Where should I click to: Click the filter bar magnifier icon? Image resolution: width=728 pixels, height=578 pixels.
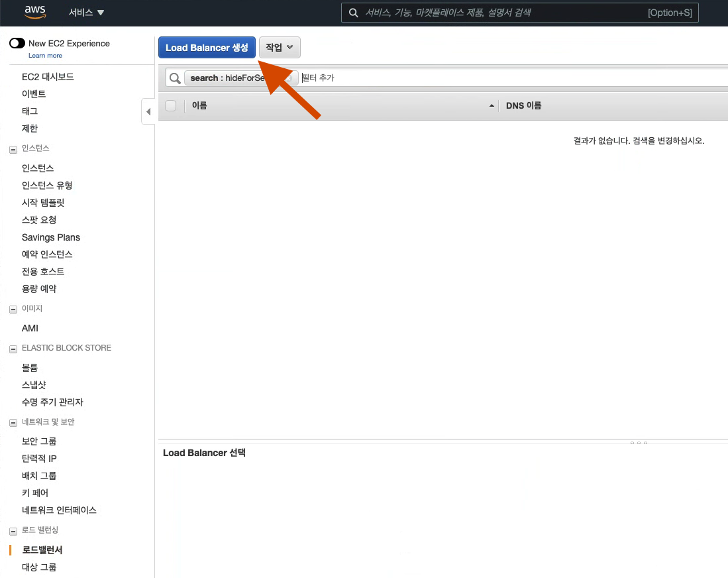[175, 78]
